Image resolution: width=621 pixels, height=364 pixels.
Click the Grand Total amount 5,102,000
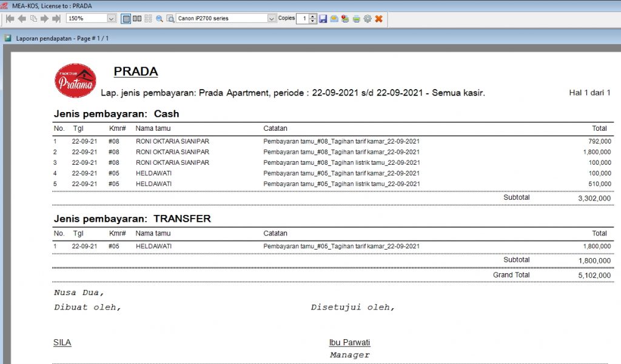594,276
